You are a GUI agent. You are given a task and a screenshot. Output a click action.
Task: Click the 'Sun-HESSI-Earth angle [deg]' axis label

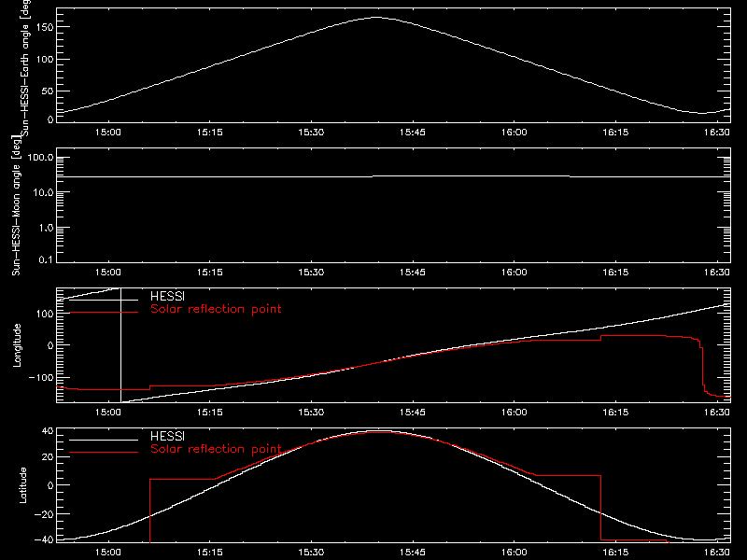[x=25, y=67]
